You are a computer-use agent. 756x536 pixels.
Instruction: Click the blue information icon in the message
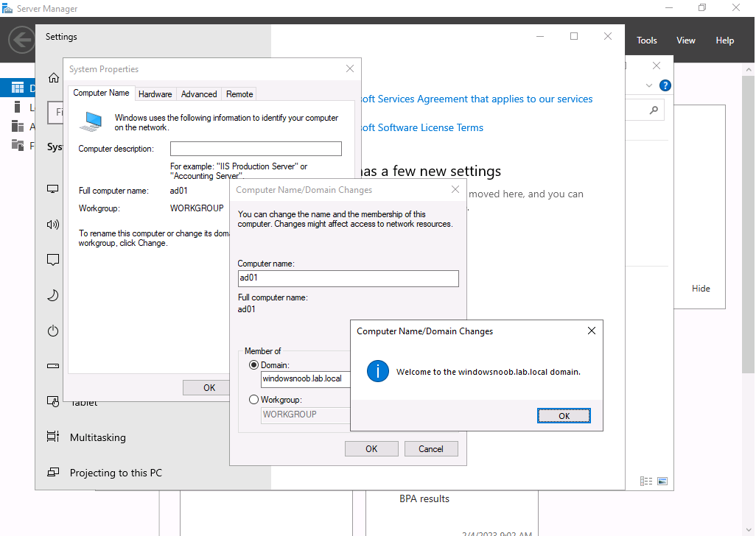tap(377, 371)
